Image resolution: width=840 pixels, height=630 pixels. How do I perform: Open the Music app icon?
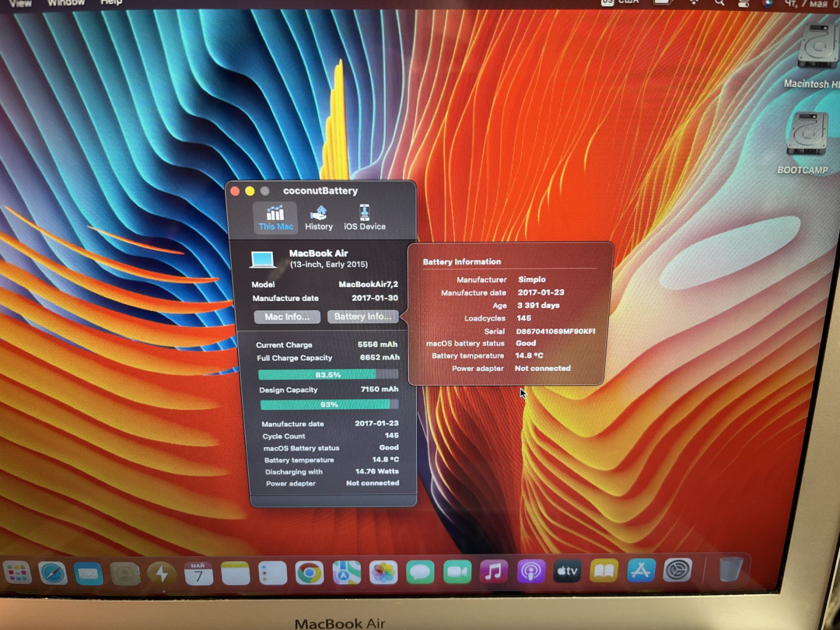pyautogui.click(x=493, y=571)
